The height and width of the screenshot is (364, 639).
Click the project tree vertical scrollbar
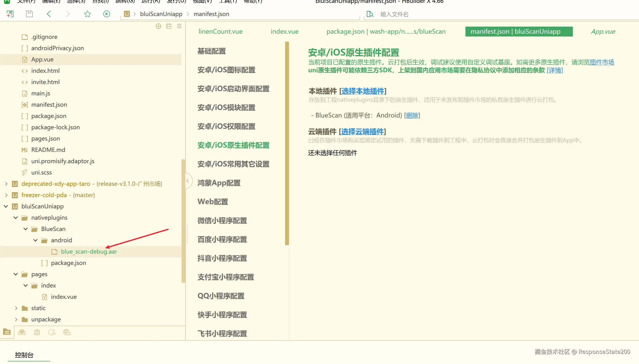(183, 220)
